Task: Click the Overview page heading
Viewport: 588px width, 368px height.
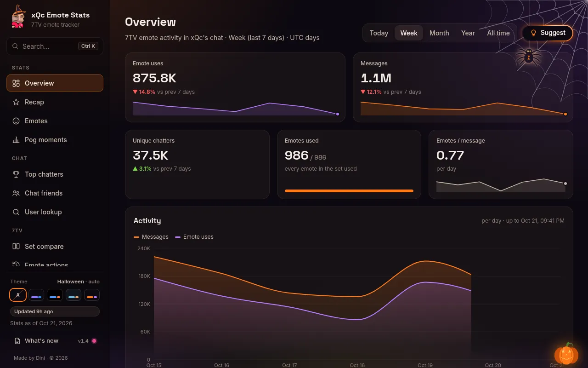Action: [150, 22]
